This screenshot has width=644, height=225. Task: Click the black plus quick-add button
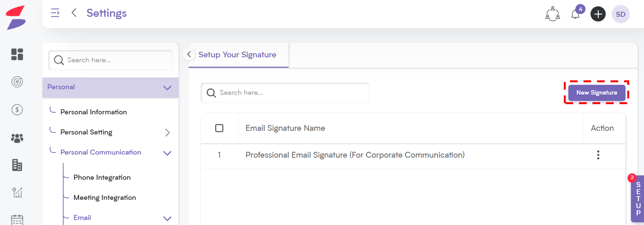point(598,14)
